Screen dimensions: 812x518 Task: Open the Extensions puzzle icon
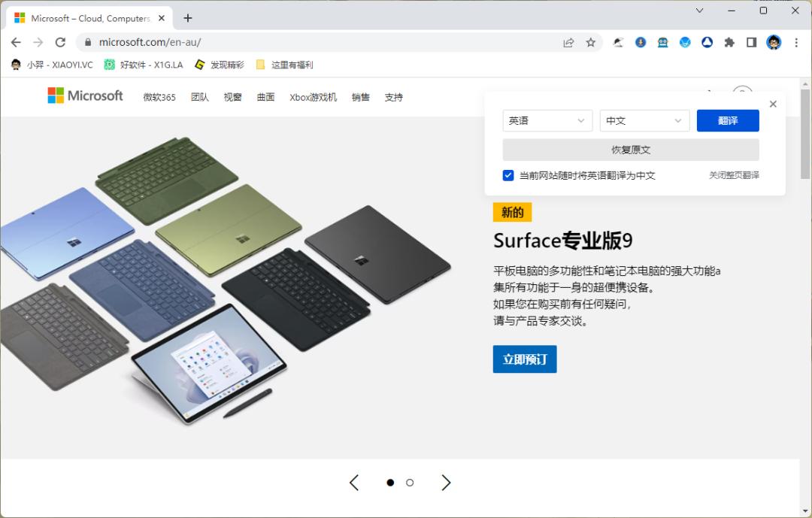729,43
